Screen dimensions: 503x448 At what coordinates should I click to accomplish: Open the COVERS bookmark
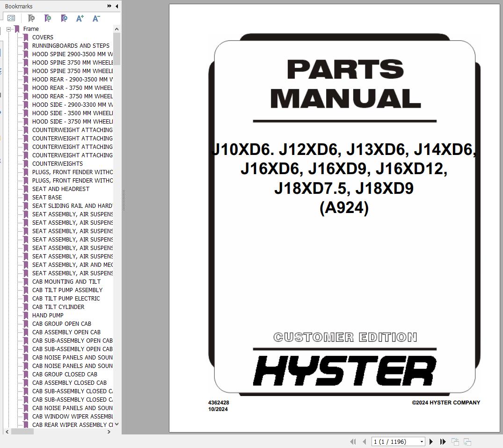[43, 37]
